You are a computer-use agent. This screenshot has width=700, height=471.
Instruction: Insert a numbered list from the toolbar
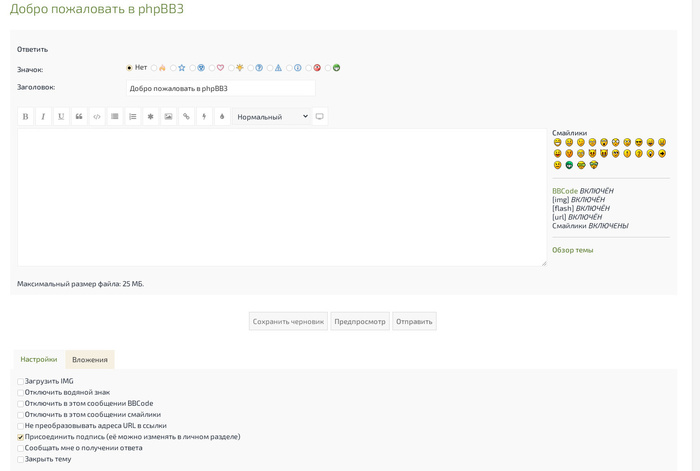click(133, 117)
